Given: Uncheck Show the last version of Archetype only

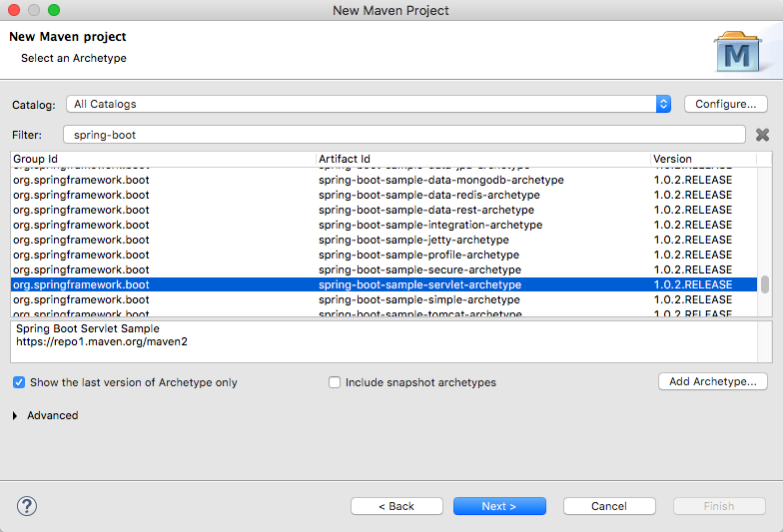Looking at the screenshot, I should pos(19,382).
